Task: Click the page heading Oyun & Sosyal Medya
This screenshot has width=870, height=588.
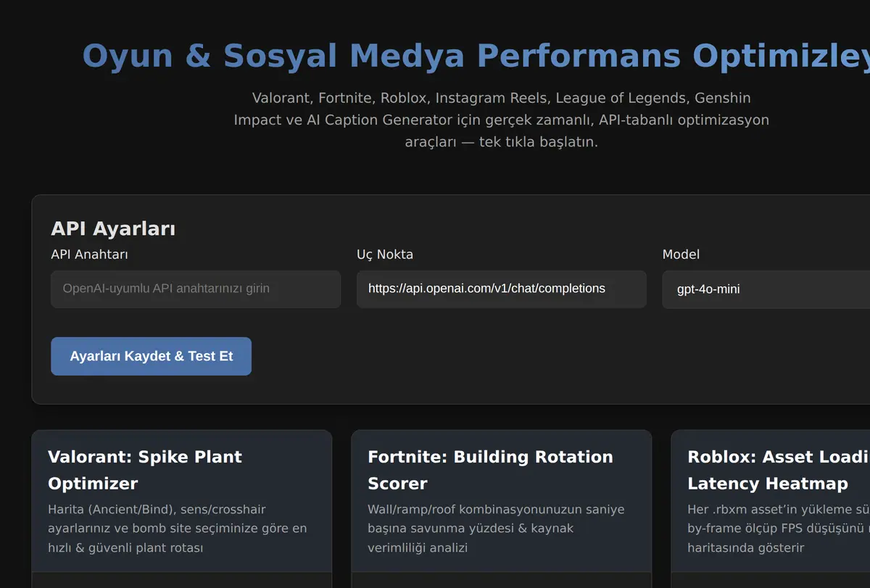Action: [476, 56]
